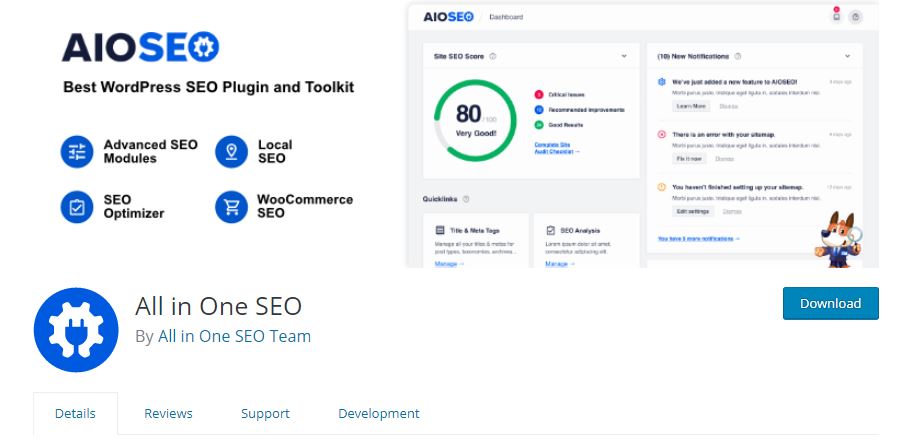Click the fox mascot with magnifying glass
This screenshot has width=903, height=443.
point(838,239)
